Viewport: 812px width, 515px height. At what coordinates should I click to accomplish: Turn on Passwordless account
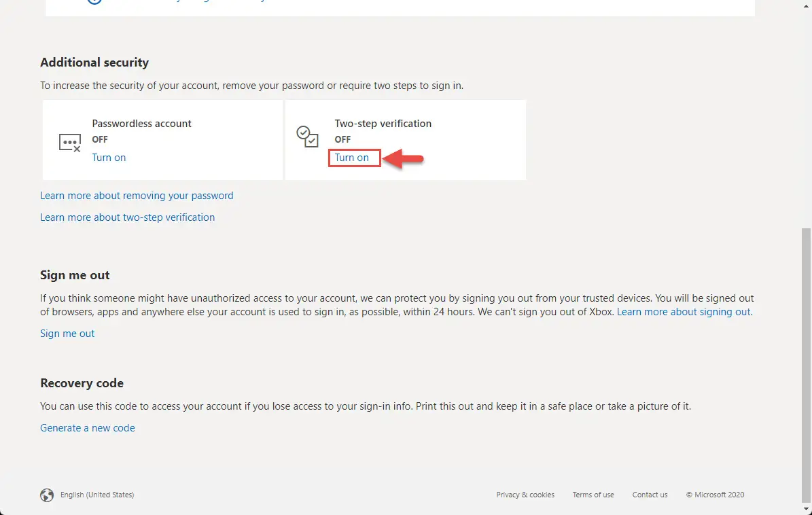109,158
